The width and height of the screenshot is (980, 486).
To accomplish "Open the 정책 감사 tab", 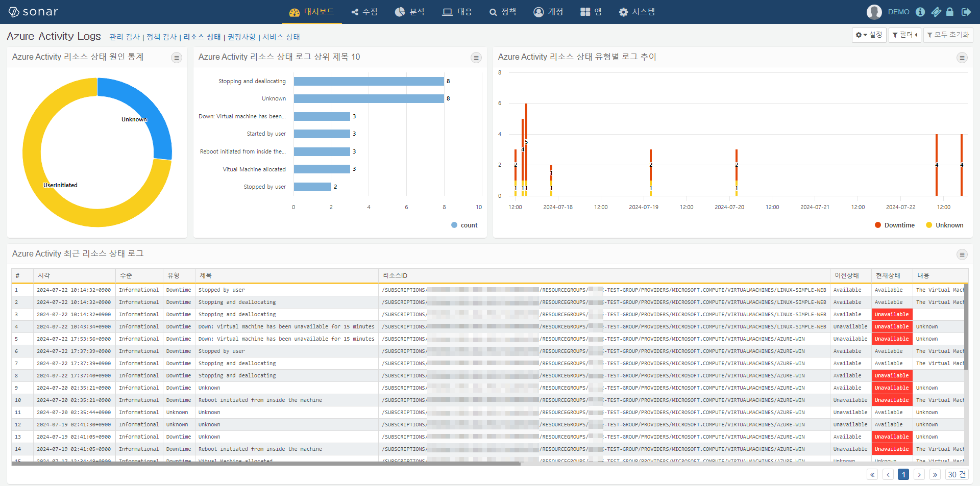I will [x=161, y=37].
